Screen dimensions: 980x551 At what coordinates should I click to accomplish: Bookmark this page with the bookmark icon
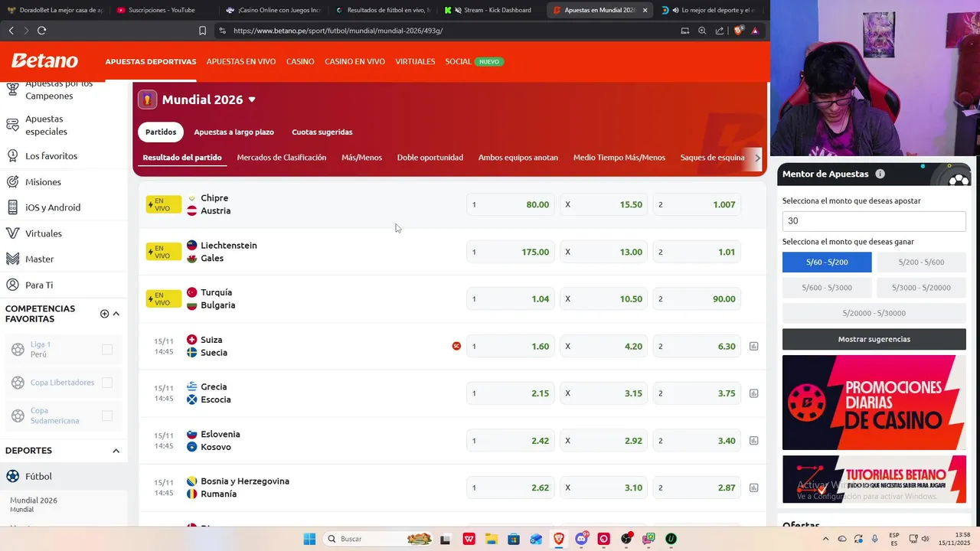(202, 31)
